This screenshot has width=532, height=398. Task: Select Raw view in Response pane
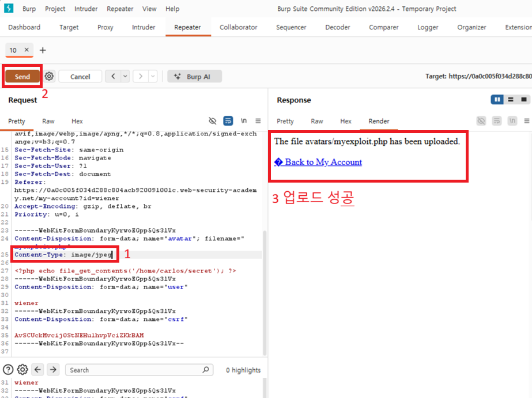coord(317,121)
